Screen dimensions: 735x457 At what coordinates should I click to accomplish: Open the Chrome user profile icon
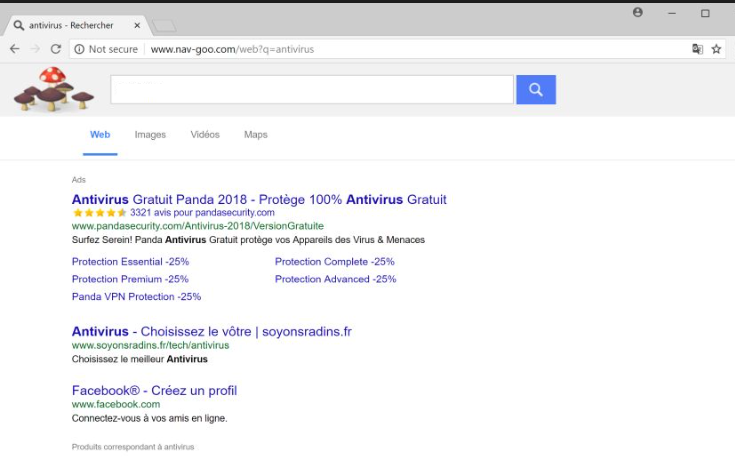tap(638, 13)
